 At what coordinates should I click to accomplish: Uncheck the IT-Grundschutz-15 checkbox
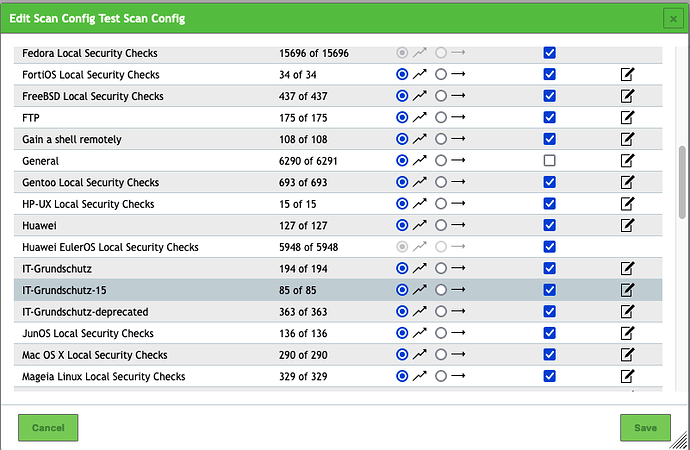coord(549,290)
